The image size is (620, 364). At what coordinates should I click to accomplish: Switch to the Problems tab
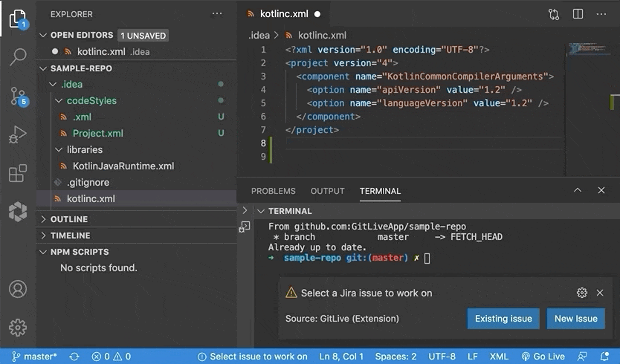coord(274,191)
